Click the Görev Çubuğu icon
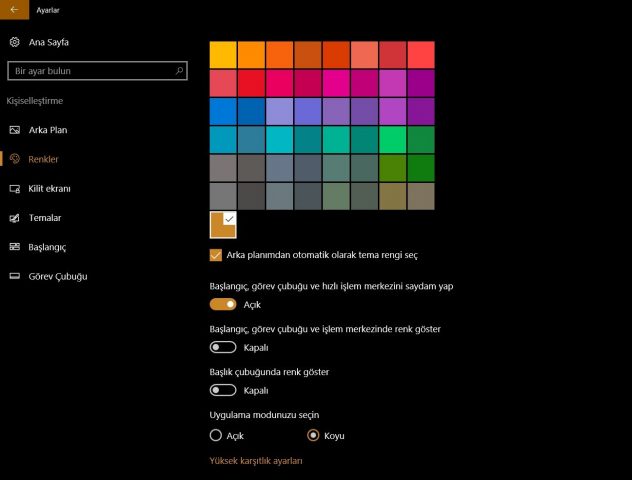The height and width of the screenshot is (480, 632). (x=15, y=276)
